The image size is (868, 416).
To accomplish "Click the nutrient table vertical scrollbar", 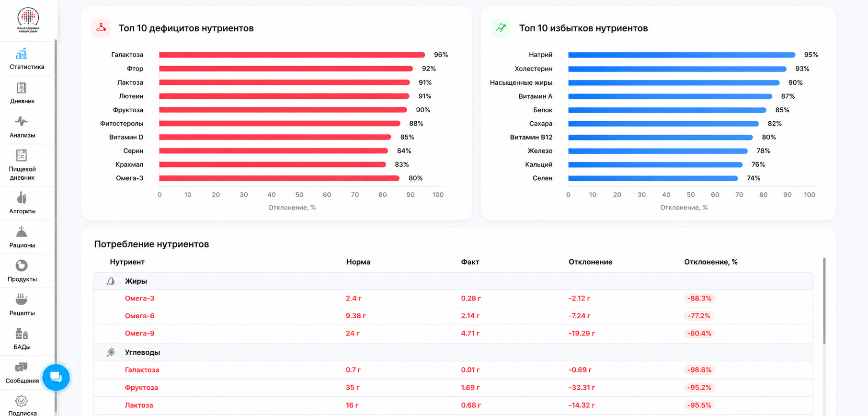I will click(x=824, y=300).
